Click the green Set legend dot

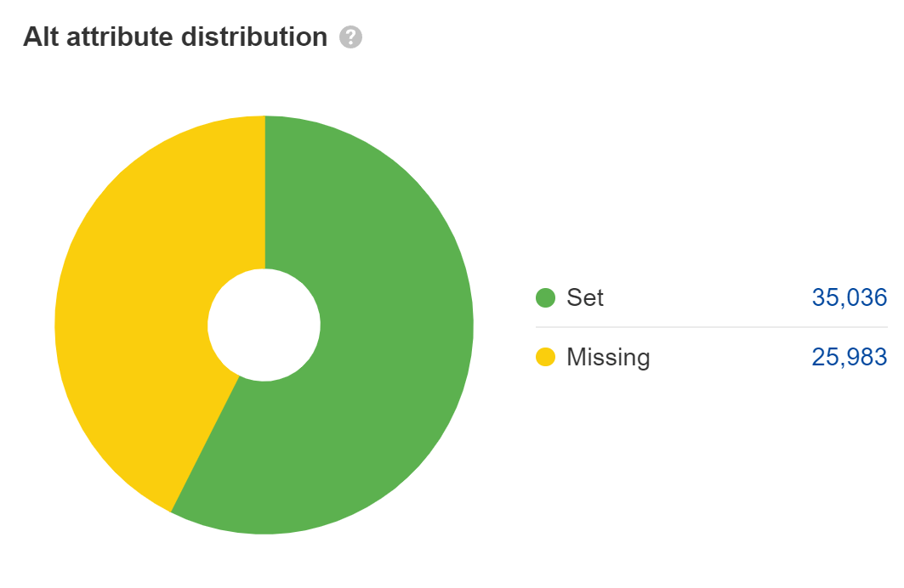point(545,298)
